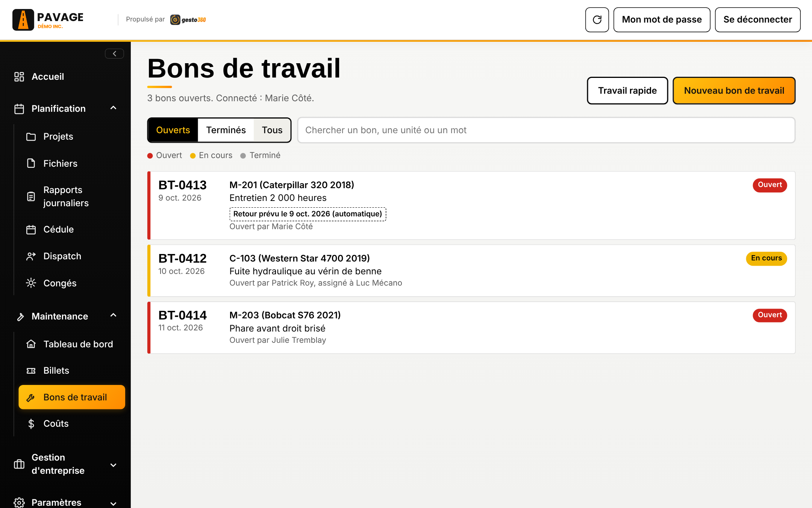Click M-201 (Caterpillar 320 2018) unit title

click(292, 185)
